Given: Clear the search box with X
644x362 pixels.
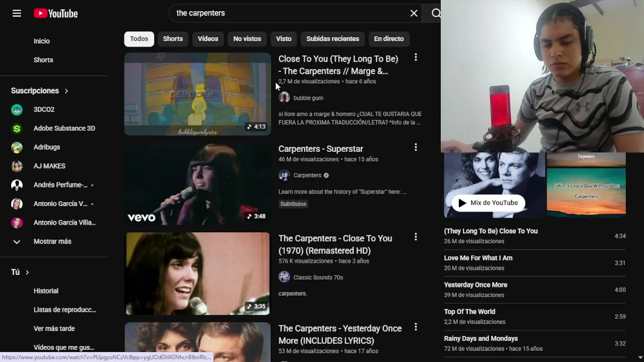Looking at the screenshot, I should point(414,14).
